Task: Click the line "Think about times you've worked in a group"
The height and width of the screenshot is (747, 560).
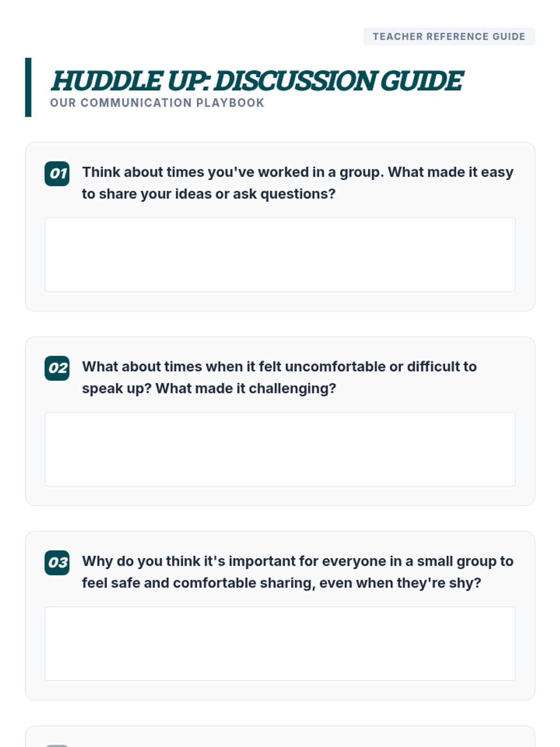Action: pyautogui.click(x=298, y=172)
